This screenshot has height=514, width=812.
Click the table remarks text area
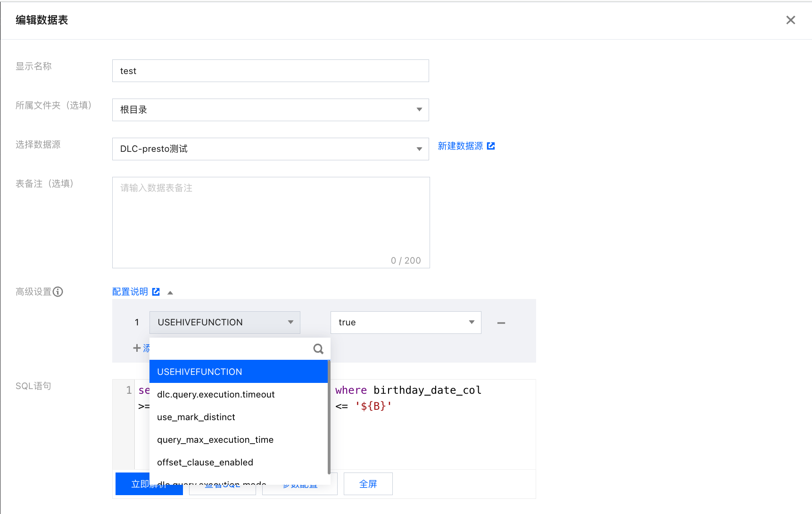click(271, 222)
